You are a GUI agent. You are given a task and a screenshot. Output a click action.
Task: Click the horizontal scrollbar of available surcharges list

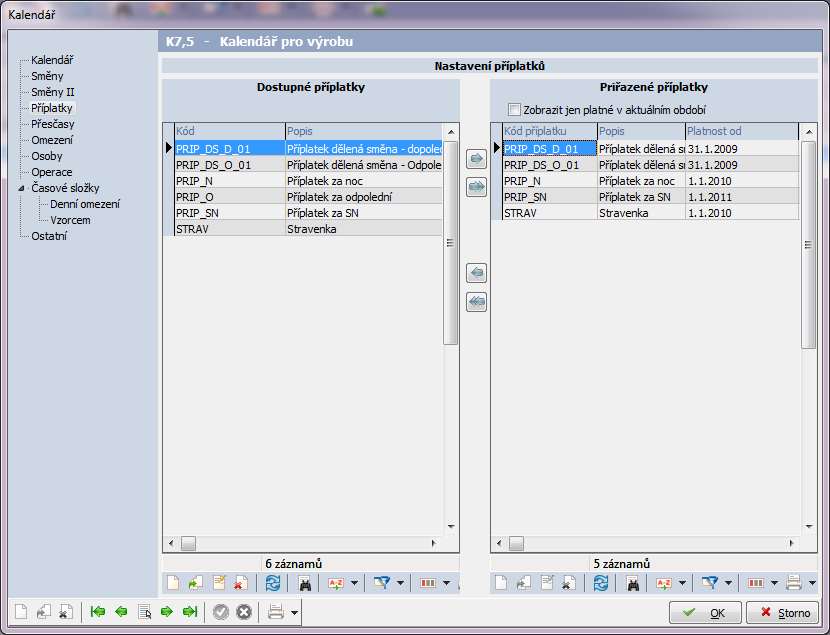pyautogui.click(x=300, y=543)
